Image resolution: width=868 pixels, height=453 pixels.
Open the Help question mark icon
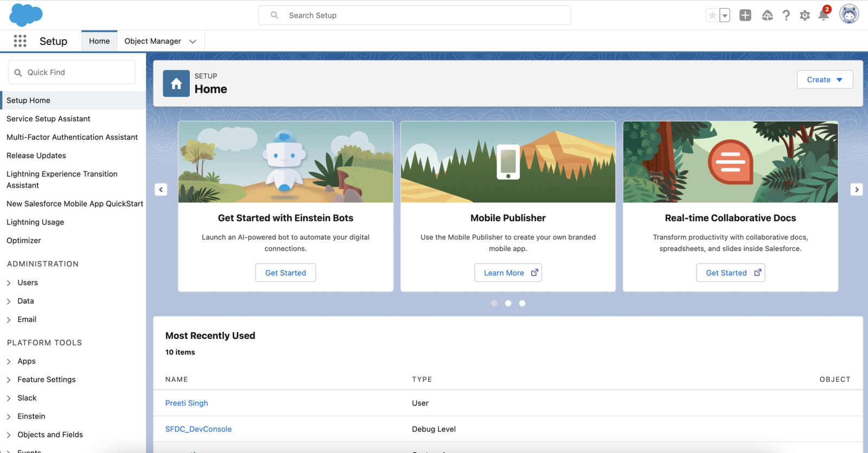coord(786,15)
